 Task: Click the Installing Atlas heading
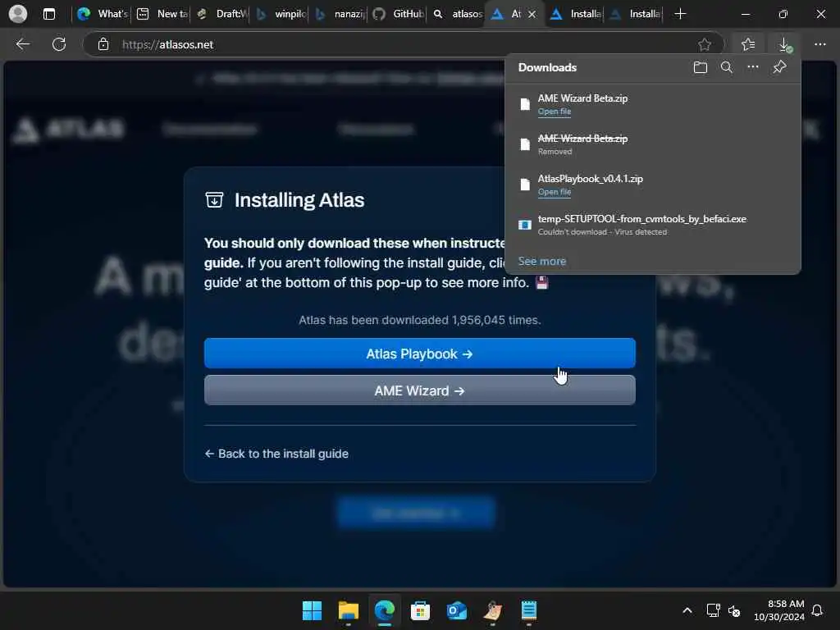[299, 200]
